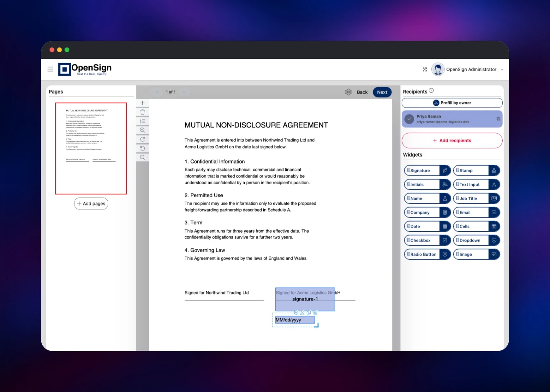The height and width of the screenshot is (392, 550).
Task: Click '1. Confidential Information' heading
Action: (214, 161)
